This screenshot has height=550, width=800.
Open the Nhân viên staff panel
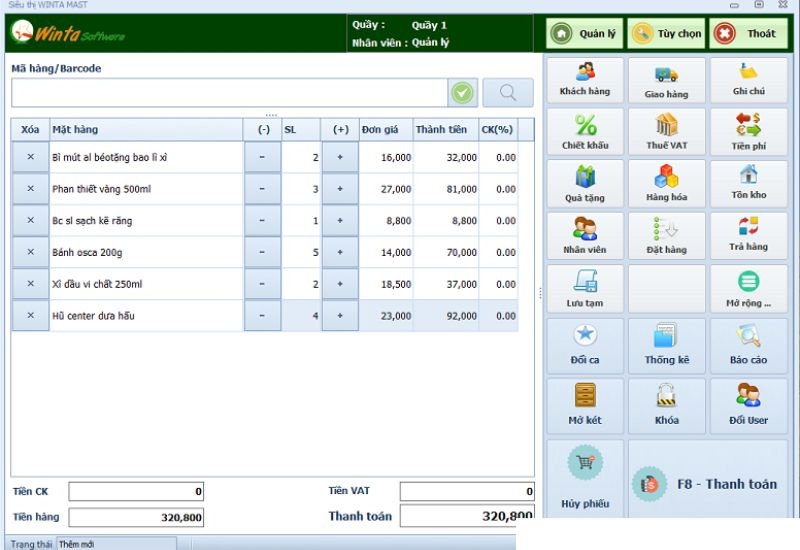585,236
